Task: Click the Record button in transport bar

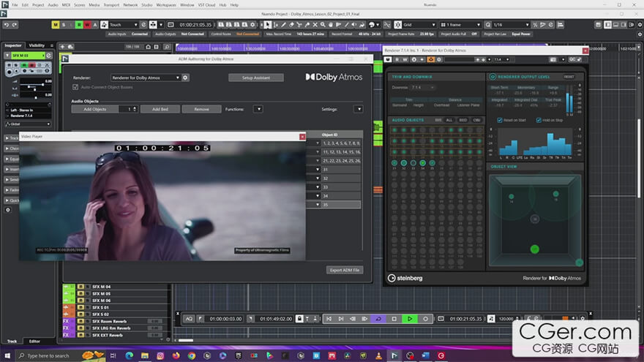Action: 425,319
